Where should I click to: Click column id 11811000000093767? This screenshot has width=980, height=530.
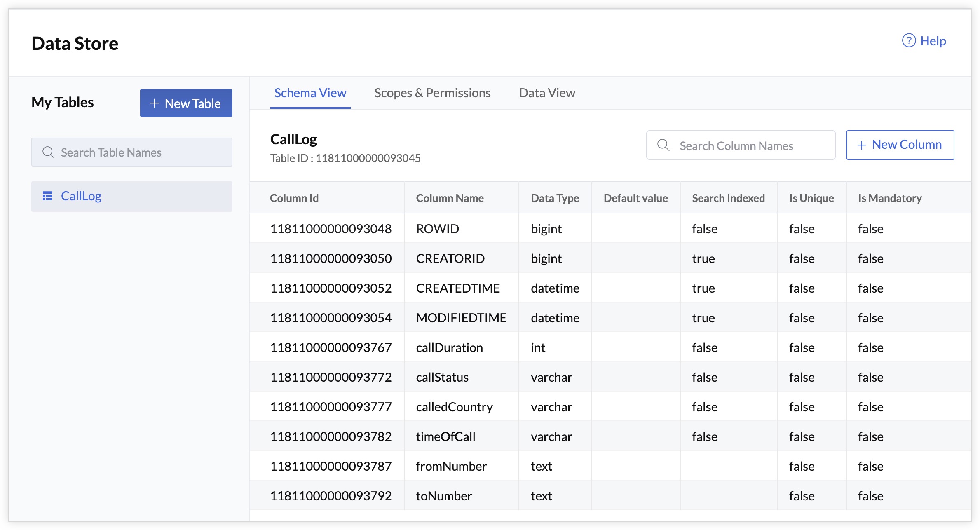[x=331, y=347]
